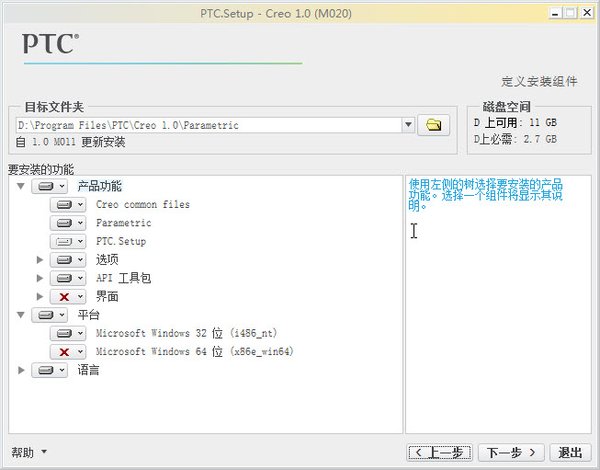
Task: Click install icon for API 工具包
Action: (x=64, y=278)
